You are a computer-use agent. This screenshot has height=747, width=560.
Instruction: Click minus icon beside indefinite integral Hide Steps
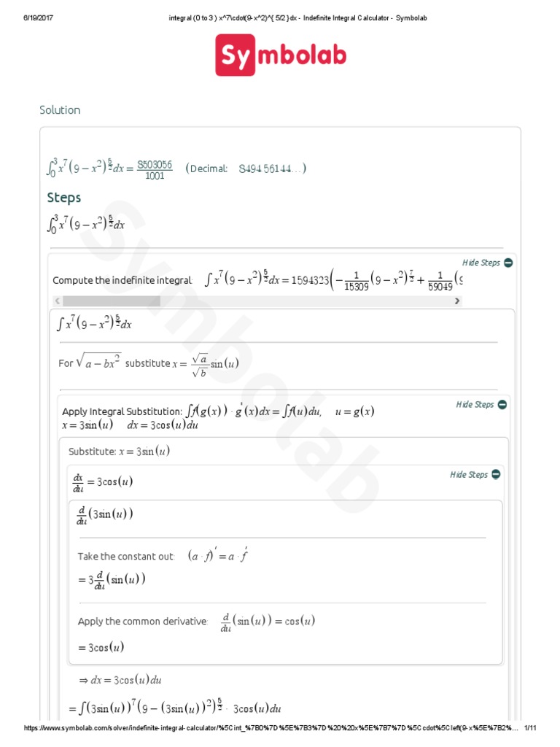click(x=508, y=263)
